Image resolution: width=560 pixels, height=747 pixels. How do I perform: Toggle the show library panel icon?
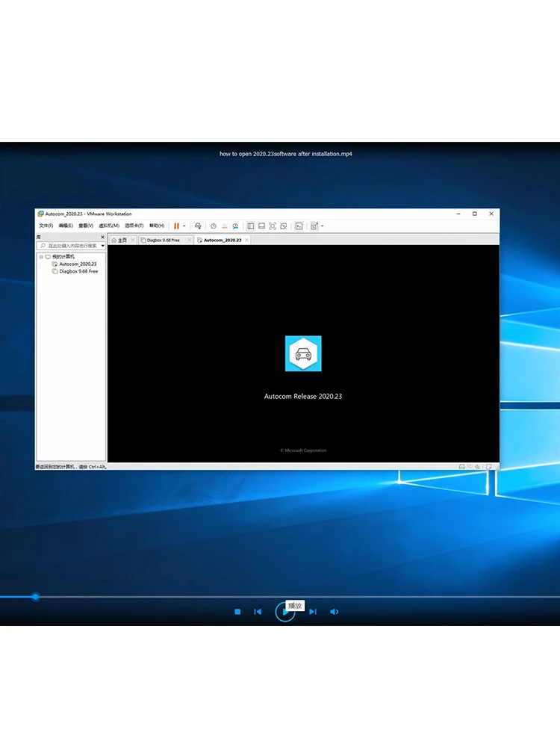click(250, 226)
